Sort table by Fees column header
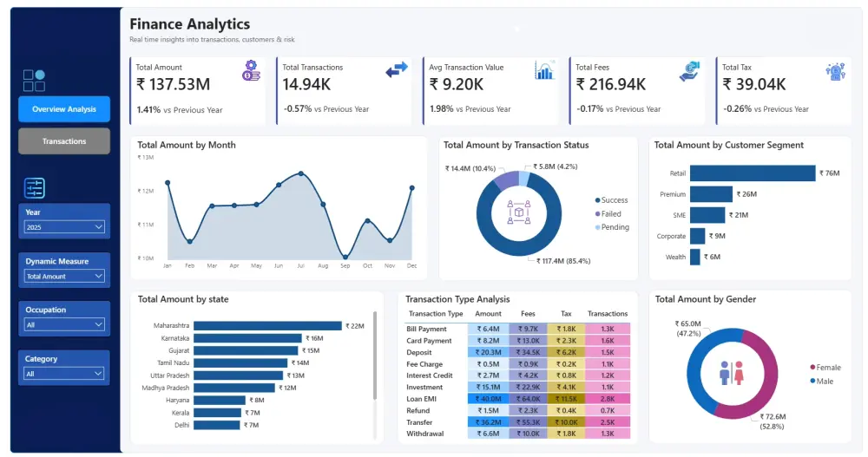 click(528, 314)
